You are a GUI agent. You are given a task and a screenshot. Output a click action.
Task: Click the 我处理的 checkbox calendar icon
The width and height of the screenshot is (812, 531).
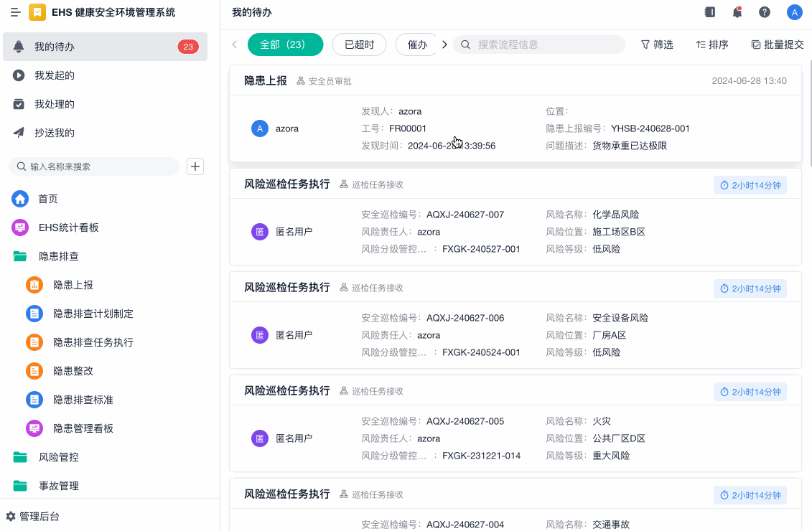[19, 104]
